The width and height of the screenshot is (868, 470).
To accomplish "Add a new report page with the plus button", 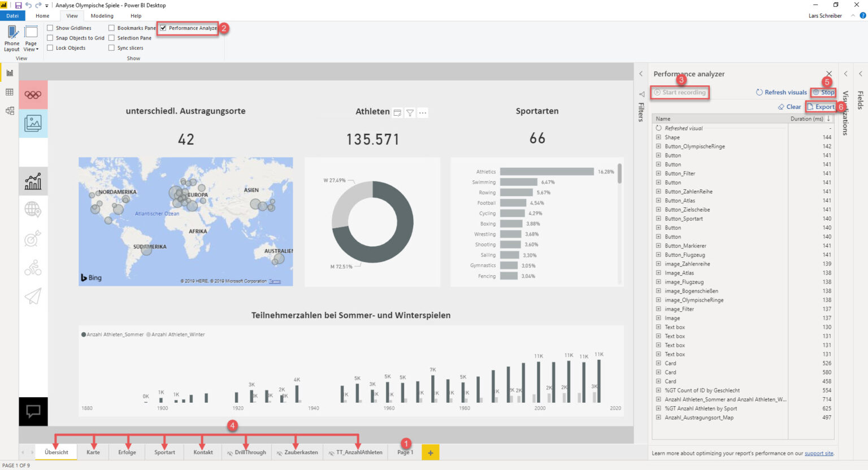I will point(430,452).
